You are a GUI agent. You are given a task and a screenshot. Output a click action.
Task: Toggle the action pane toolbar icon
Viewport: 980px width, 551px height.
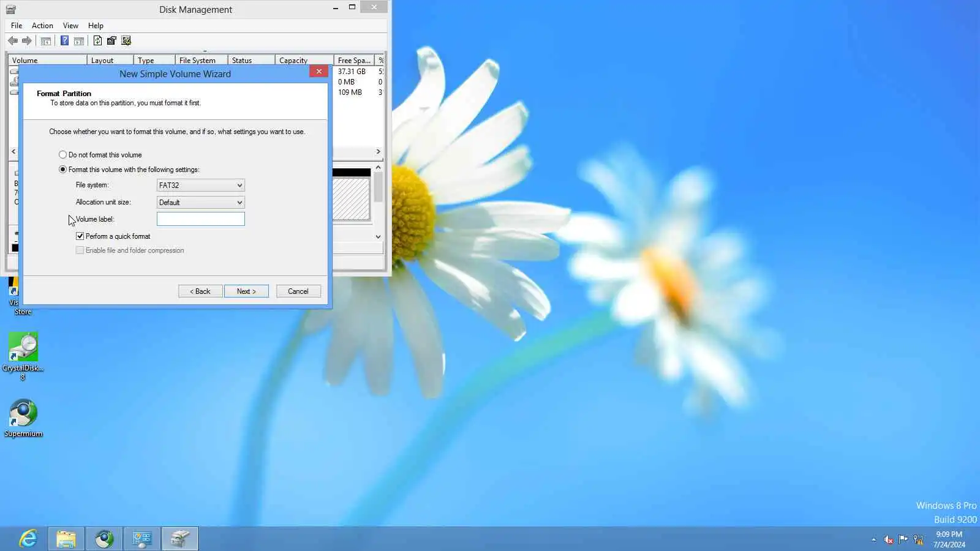coord(79,41)
